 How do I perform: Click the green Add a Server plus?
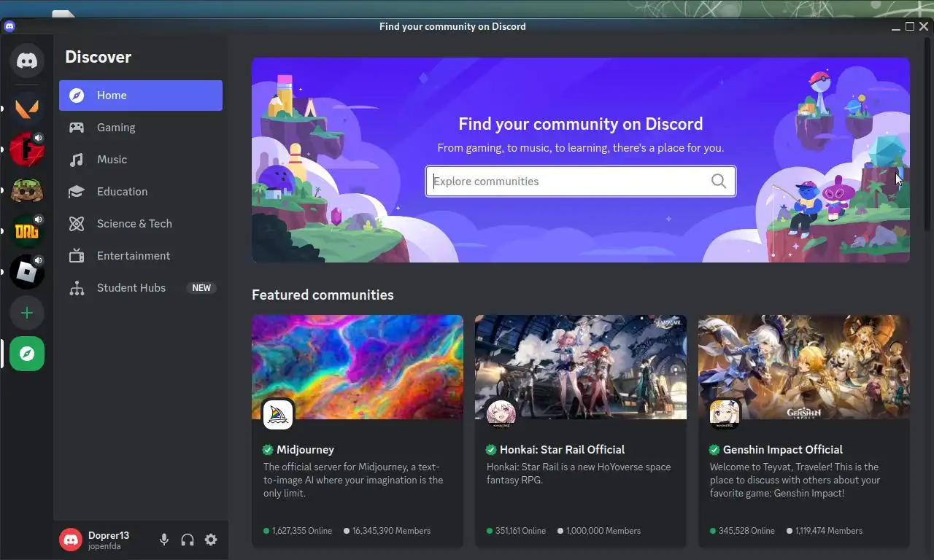click(x=27, y=313)
